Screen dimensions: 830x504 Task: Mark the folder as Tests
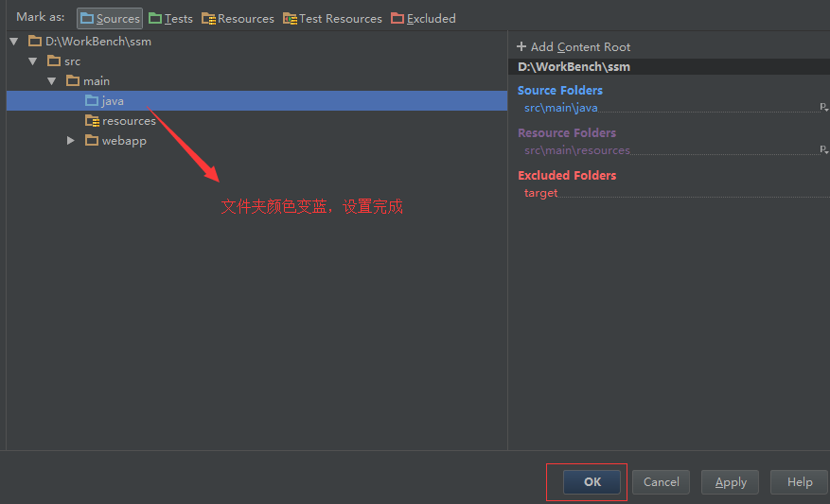(x=170, y=19)
